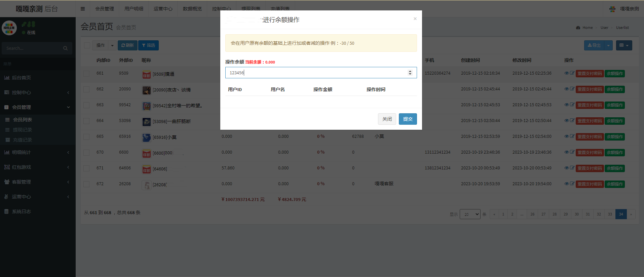The image size is (644, 277).
Task: Click the edit pencil icon for member 665
Action: pyautogui.click(x=572, y=136)
